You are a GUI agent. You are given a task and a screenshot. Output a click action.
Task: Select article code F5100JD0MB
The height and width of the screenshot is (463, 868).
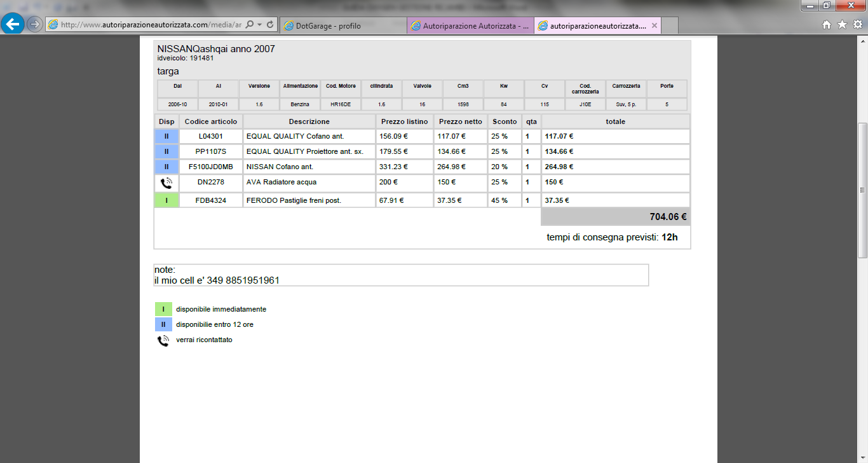[x=211, y=167]
